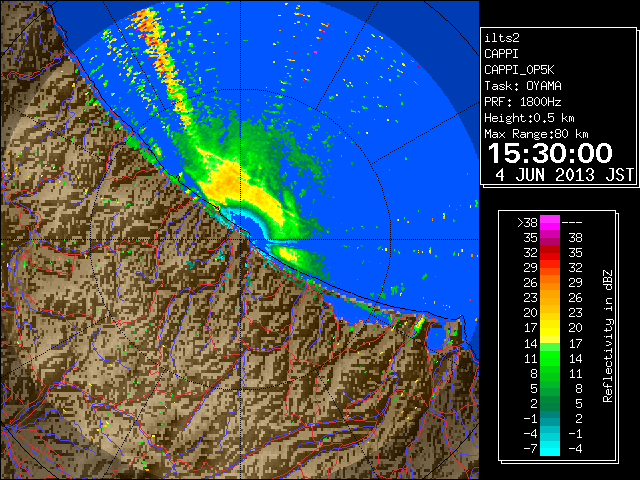Click the long orange-red rain band over the sea

point(163,61)
